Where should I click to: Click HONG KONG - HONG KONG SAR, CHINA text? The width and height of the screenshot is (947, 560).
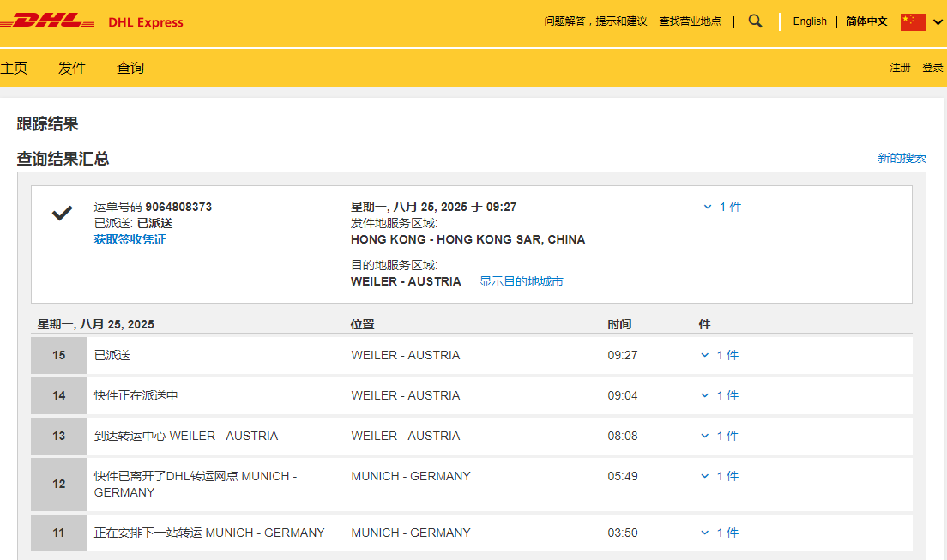[468, 239]
